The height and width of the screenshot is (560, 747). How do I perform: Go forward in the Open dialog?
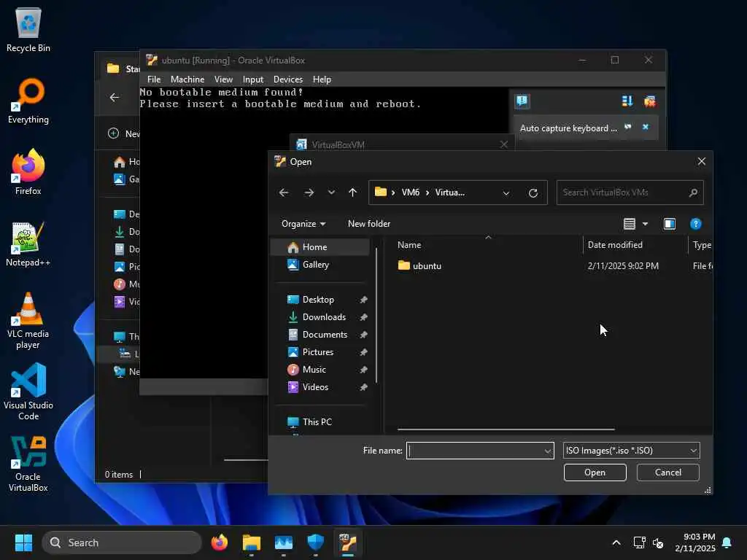pos(309,192)
